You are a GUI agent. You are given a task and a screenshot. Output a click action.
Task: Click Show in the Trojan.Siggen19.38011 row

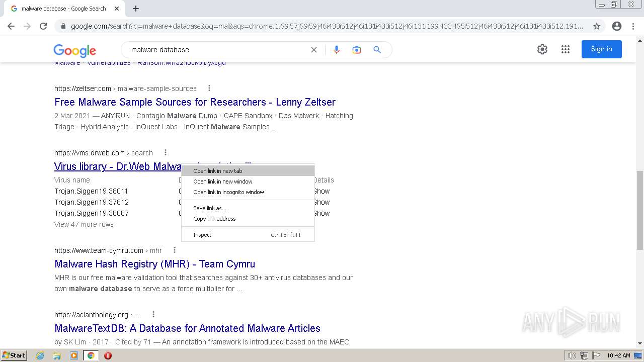pos(321,191)
